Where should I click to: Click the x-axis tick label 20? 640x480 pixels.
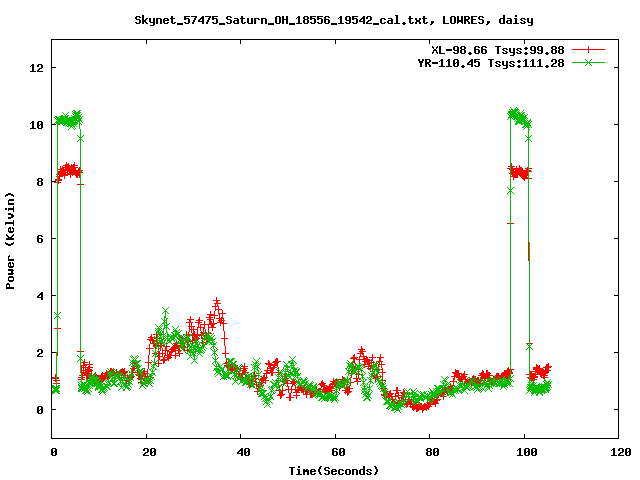[x=149, y=452]
